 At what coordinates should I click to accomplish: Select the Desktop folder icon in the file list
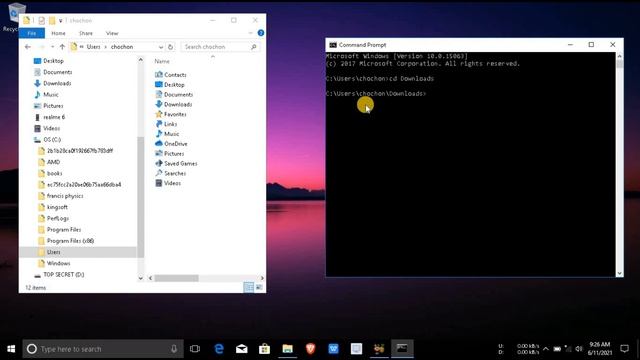coord(159,84)
